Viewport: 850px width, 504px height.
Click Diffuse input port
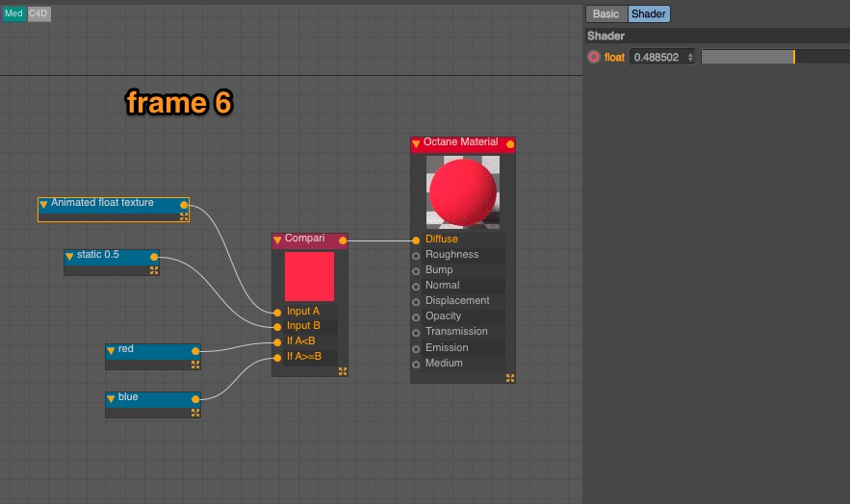[x=416, y=240]
